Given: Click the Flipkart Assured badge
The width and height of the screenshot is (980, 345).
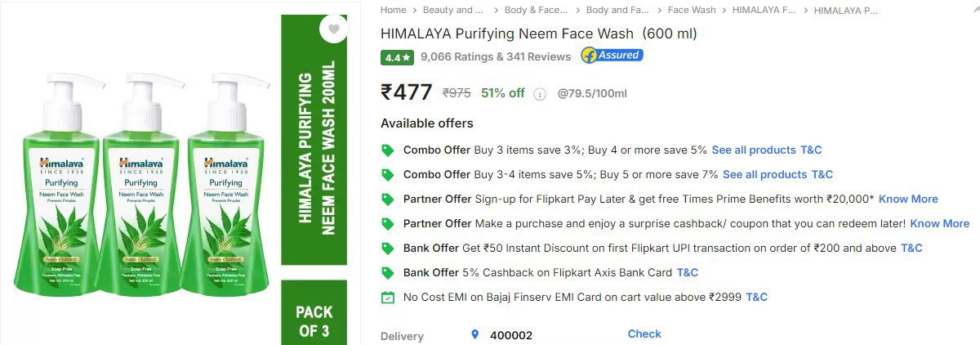Looking at the screenshot, I should 612,56.
